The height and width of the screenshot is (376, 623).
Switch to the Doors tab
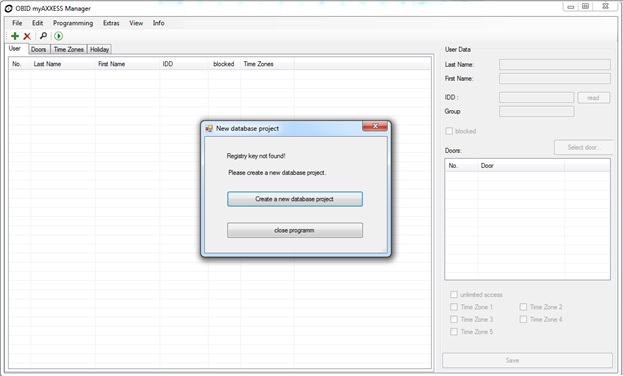point(39,49)
